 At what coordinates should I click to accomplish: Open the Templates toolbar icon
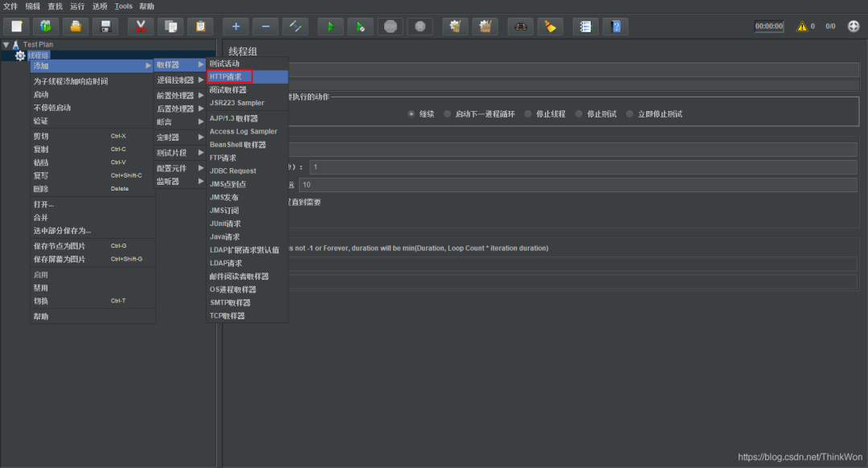pos(46,27)
